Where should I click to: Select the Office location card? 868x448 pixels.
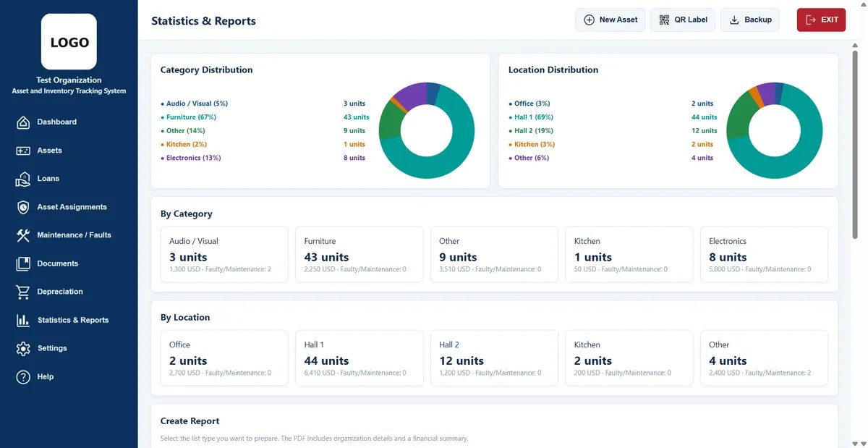coord(224,358)
